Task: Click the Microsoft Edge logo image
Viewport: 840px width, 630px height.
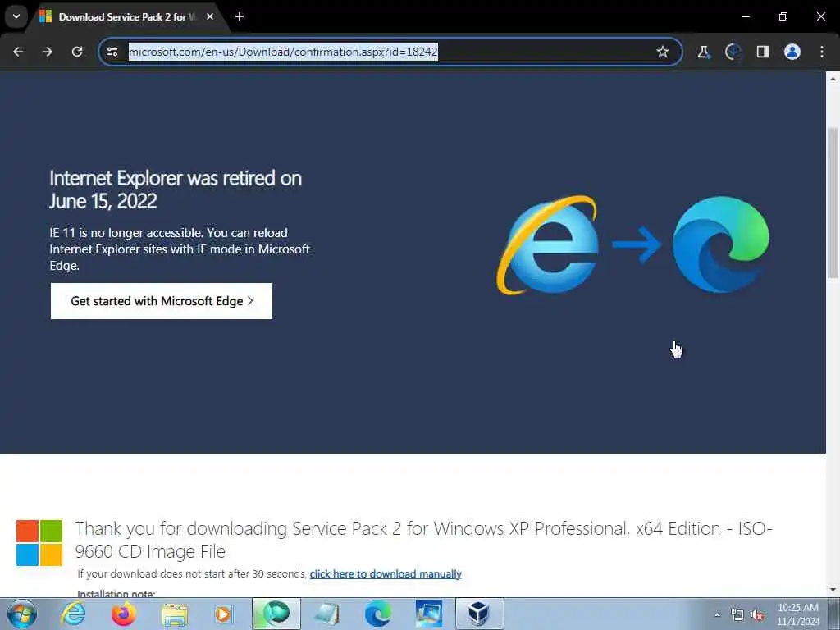Action: tap(720, 244)
